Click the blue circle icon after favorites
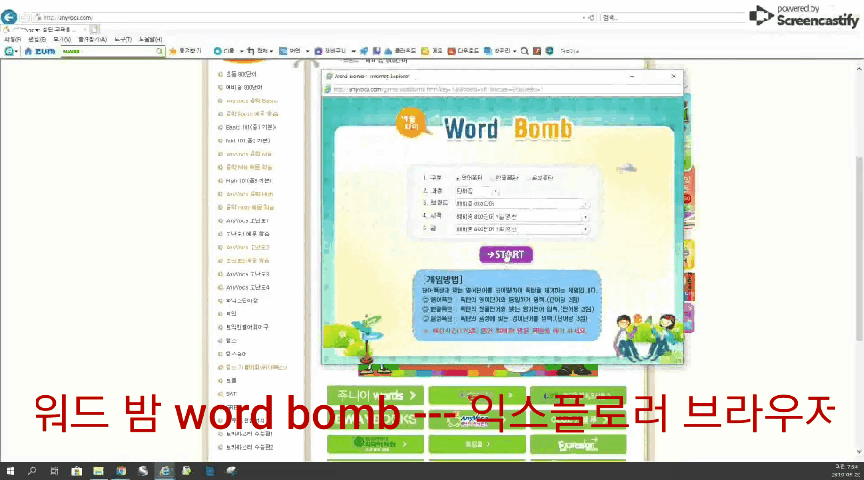The image size is (864, 480). [x=218, y=51]
